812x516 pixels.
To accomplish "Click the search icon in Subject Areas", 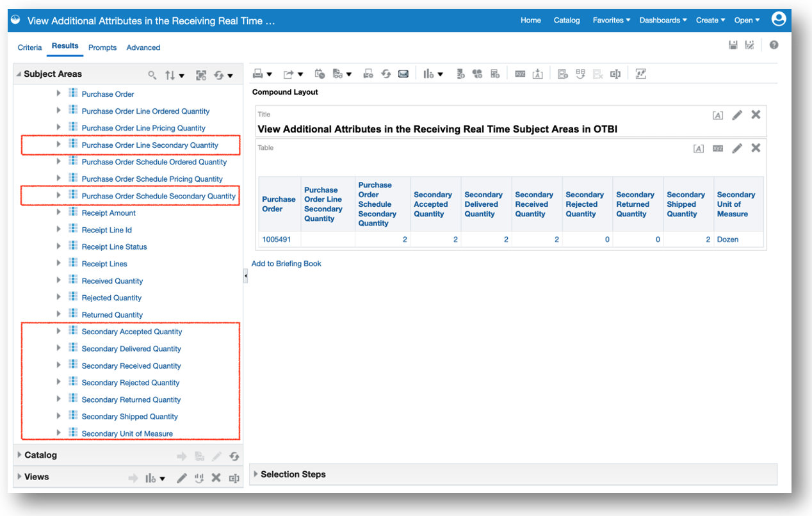I will pyautogui.click(x=152, y=75).
